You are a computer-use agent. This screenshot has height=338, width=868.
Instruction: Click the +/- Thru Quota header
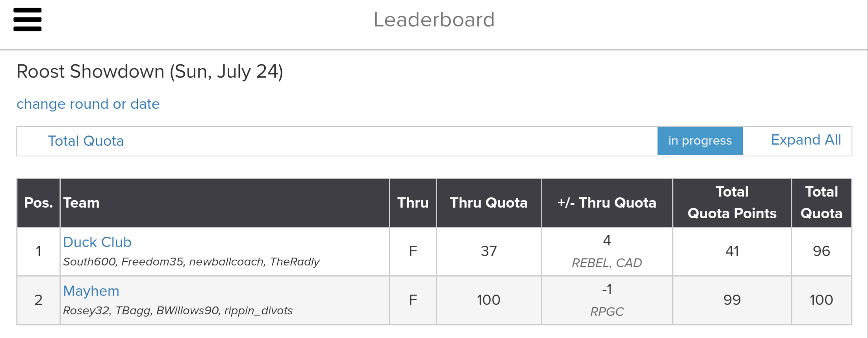click(607, 203)
